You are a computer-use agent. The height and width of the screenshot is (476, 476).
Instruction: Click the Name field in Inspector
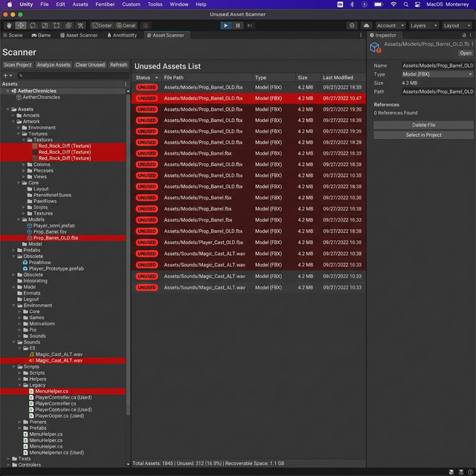[437, 65]
